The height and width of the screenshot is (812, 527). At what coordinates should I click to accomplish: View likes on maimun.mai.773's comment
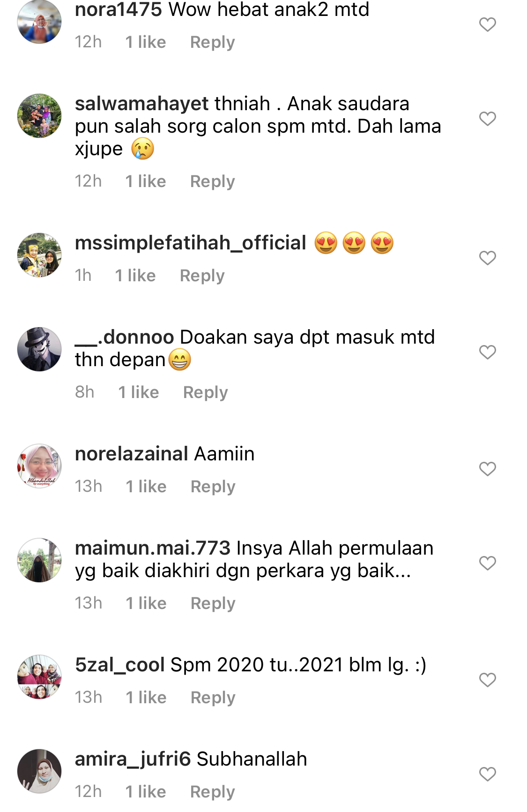[x=146, y=603]
